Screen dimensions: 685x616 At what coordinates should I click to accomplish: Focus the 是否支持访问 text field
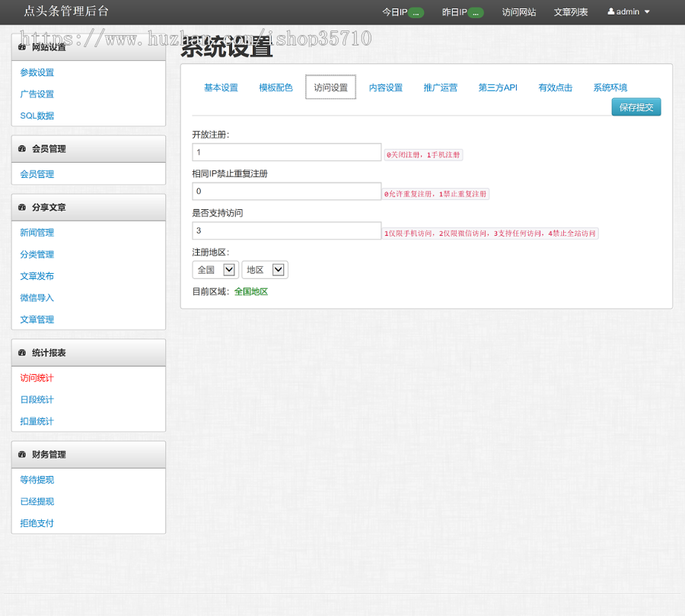(x=286, y=230)
